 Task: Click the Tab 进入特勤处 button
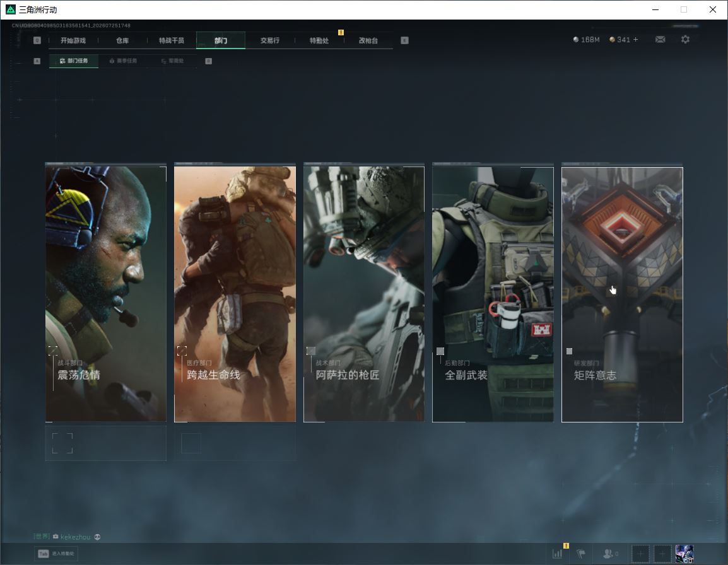[56, 554]
